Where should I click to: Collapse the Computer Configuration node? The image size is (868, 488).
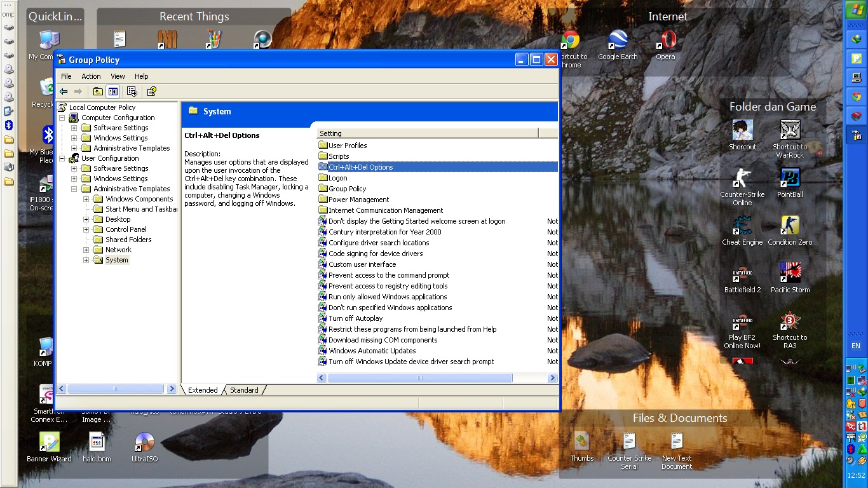pyautogui.click(x=62, y=118)
